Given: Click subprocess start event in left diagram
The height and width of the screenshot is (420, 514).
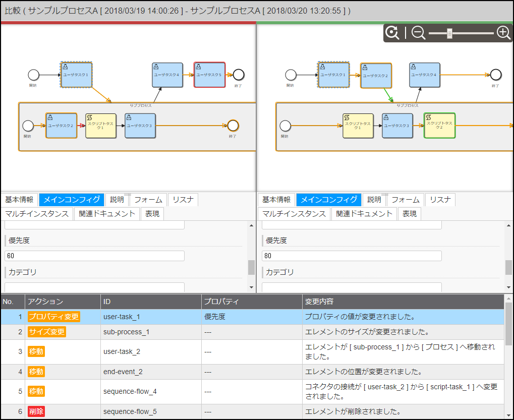Looking at the screenshot, I should (x=28, y=126).
